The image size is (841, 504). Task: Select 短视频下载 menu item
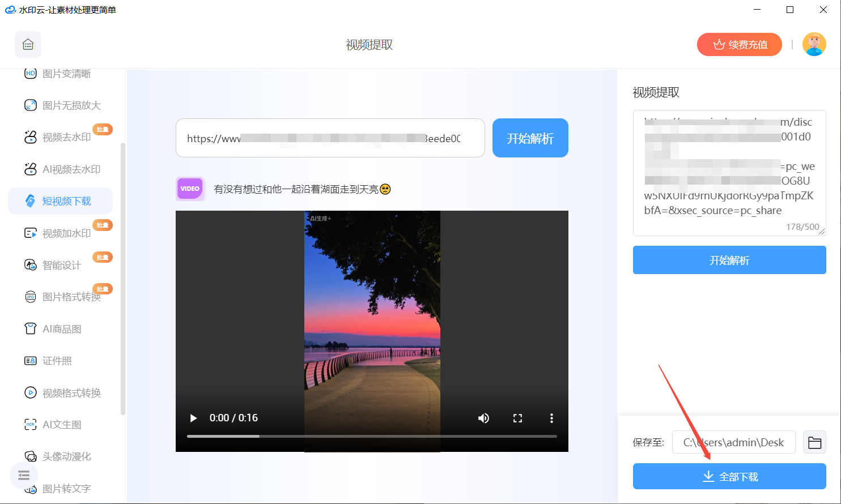[x=60, y=201]
